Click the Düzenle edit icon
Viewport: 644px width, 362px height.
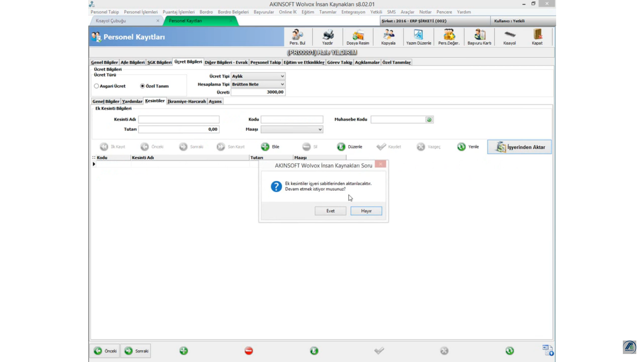(341, 147)
